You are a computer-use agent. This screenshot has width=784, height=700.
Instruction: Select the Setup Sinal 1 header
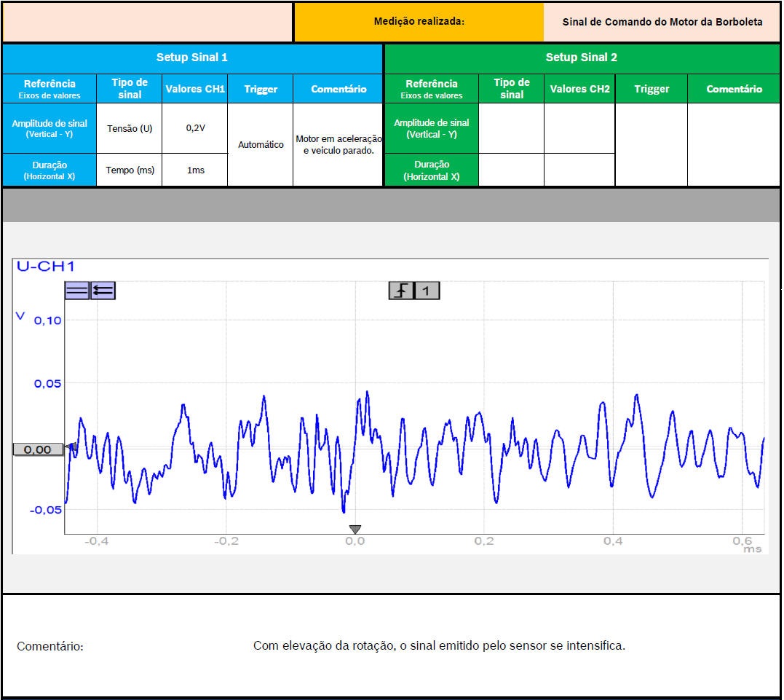pos(192,58)
